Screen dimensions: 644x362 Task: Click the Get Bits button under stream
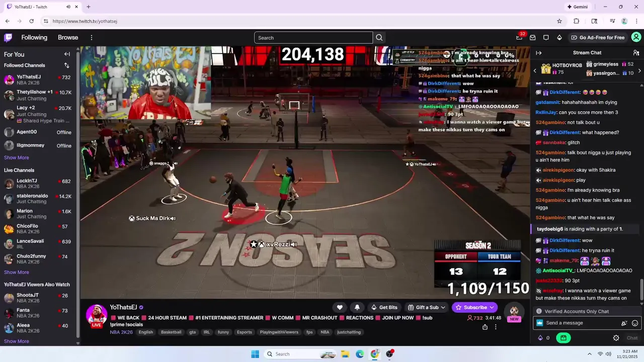click(384, 307)
